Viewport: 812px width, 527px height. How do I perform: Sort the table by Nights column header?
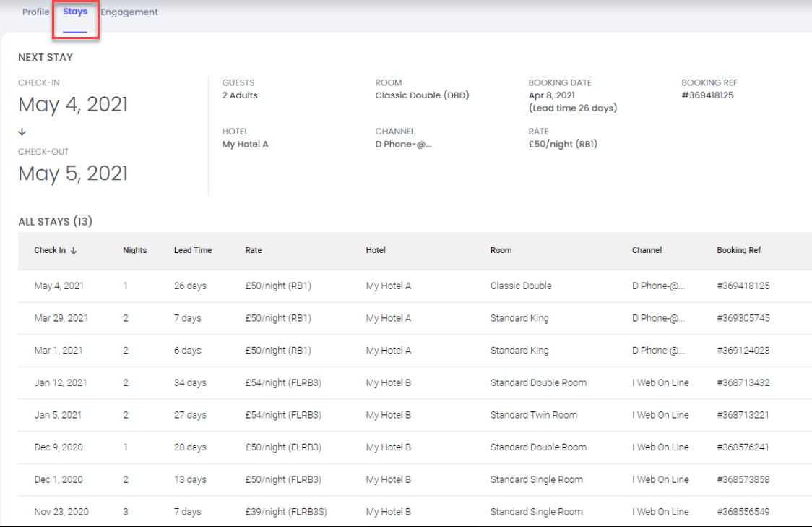[x=134, y=250]
